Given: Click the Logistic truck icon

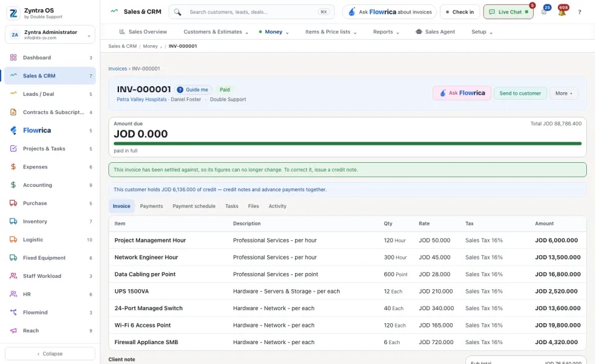Looking at the screenshot, I should (13, 240).
